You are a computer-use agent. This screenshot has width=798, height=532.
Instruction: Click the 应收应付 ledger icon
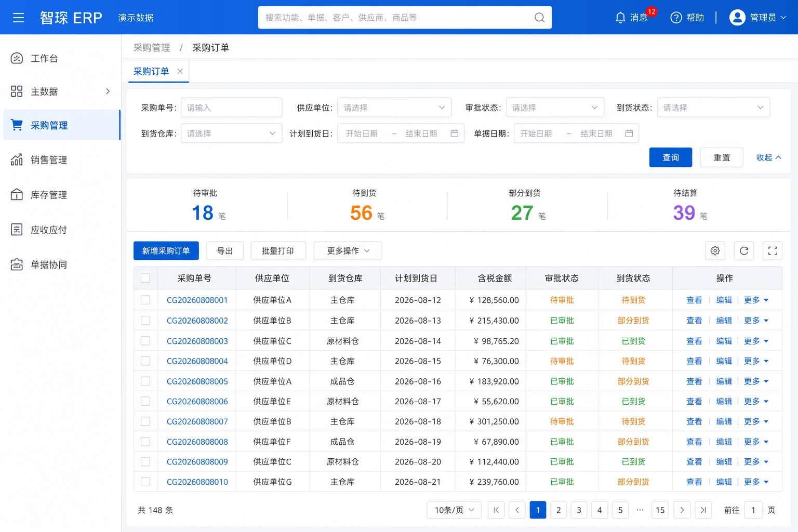pyautogui.click(x=17, y=230)
